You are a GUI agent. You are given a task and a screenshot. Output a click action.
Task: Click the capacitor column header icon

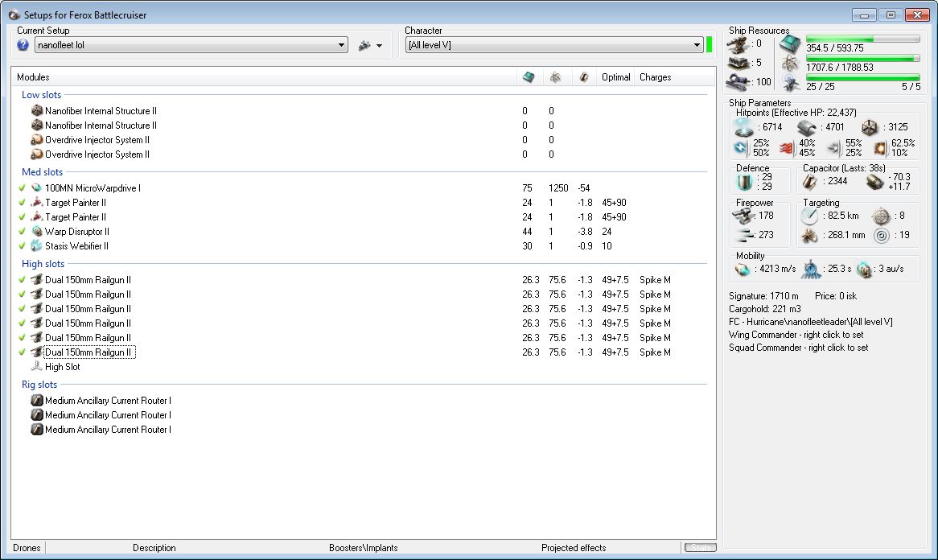pos(584,77)
